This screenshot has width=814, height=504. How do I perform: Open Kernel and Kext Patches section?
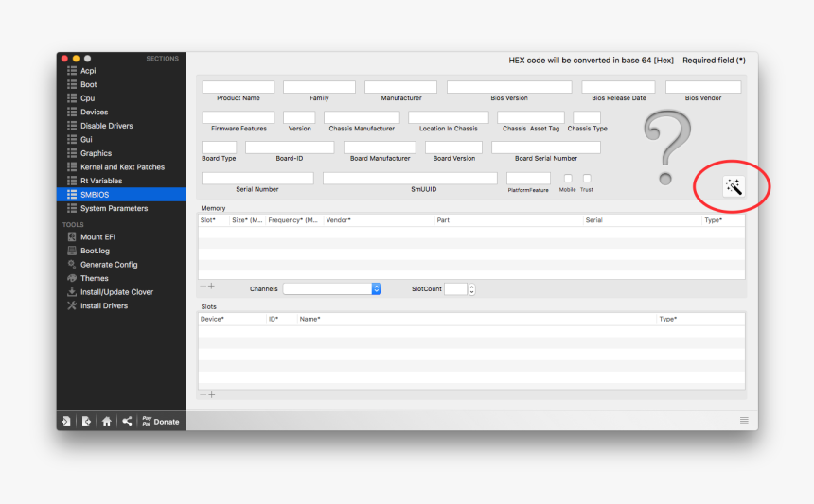(x=121, y=167)
